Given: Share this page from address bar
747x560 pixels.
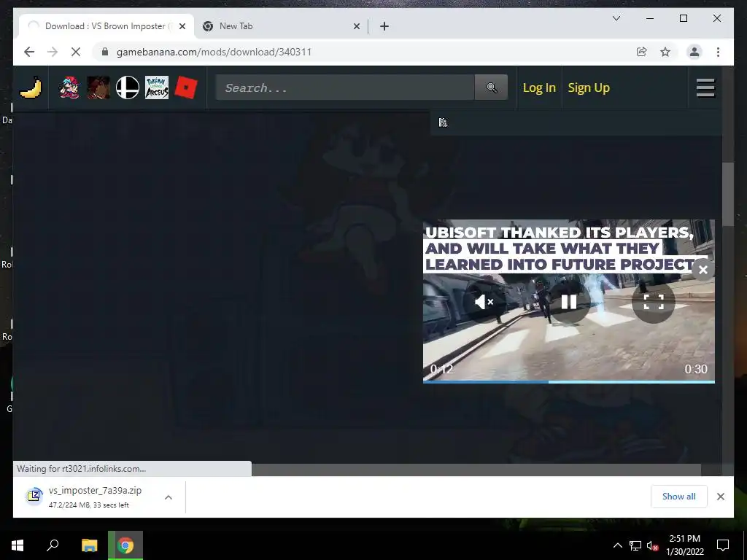Looking at the screenshot, I should point(642,52).
